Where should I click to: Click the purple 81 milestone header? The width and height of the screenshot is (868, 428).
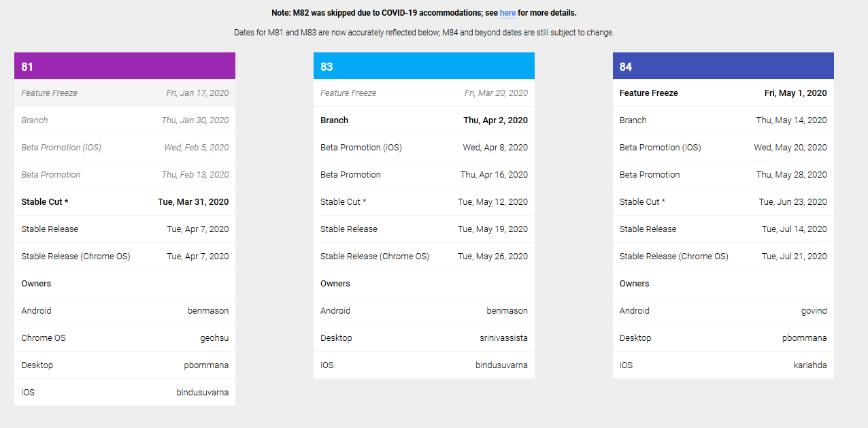click(124, 65)
